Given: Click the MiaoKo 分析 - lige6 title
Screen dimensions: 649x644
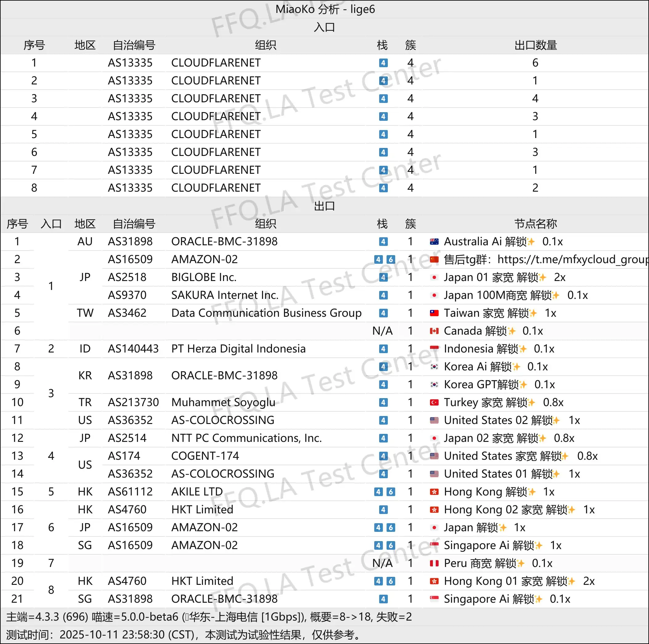Looking at the screenshot, I should tap(325, 9).
